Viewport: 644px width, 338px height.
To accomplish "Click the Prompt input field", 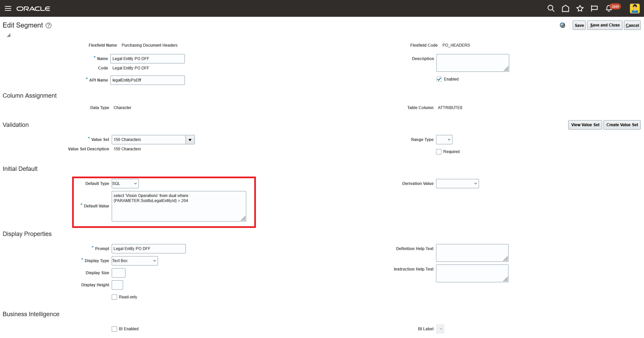I will (149, 249).
